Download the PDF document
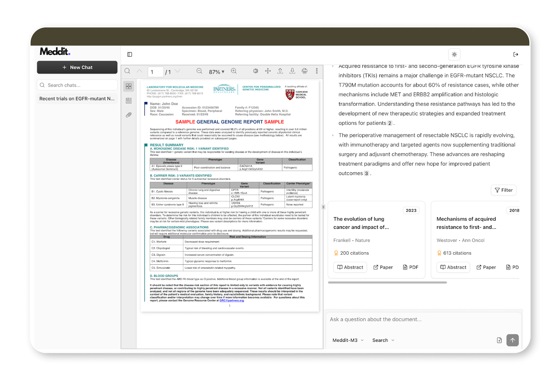 tap(292, 71)
